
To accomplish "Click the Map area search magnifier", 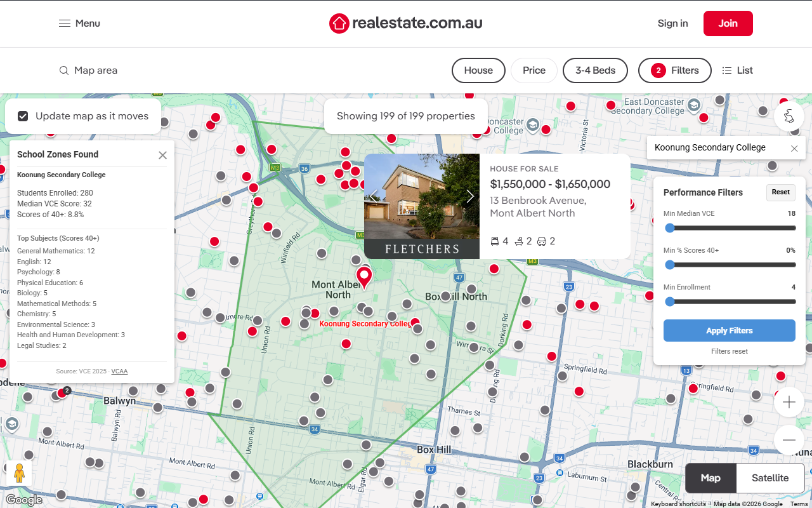I will coord(63,70).
